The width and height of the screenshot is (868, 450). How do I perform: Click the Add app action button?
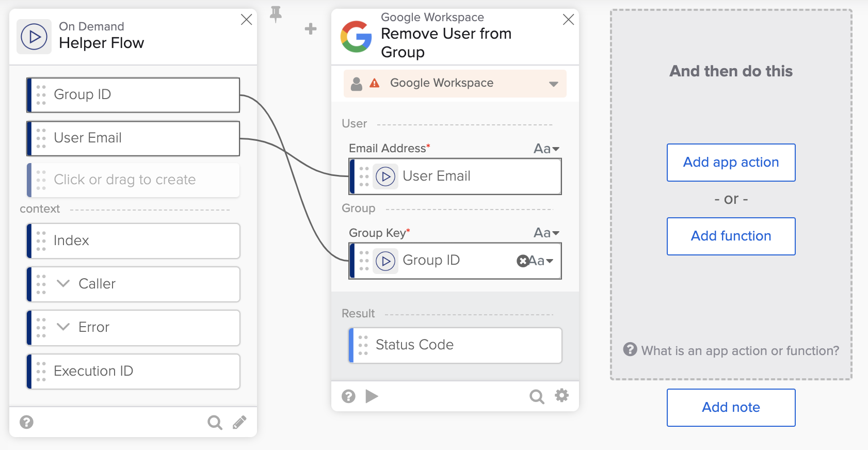tap(731, 163)
